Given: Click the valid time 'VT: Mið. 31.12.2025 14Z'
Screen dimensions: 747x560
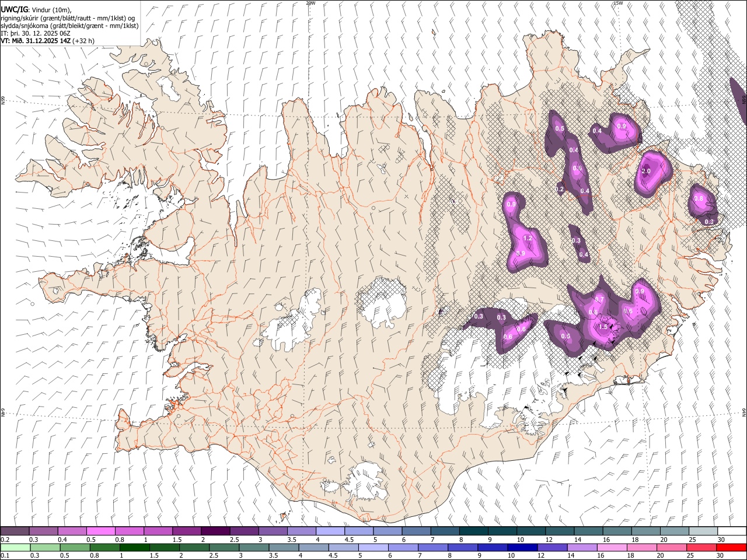Looking at the screenshot, I should tap(36, 41).
